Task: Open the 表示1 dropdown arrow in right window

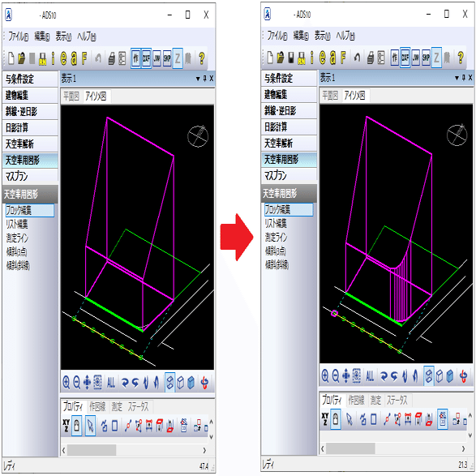Action: click(x=457, y=78)
